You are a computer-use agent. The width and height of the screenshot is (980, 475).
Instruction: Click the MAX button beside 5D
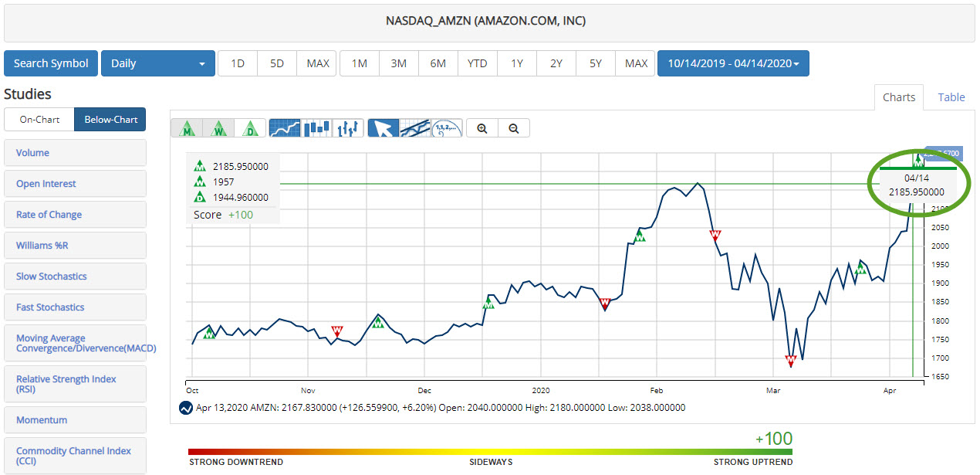[318, 63]
